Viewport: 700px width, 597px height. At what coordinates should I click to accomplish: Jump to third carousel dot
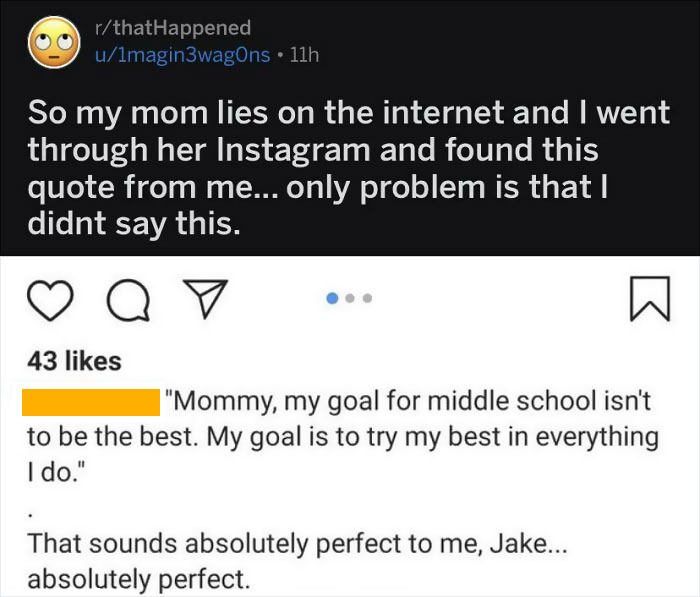(367, 298)
